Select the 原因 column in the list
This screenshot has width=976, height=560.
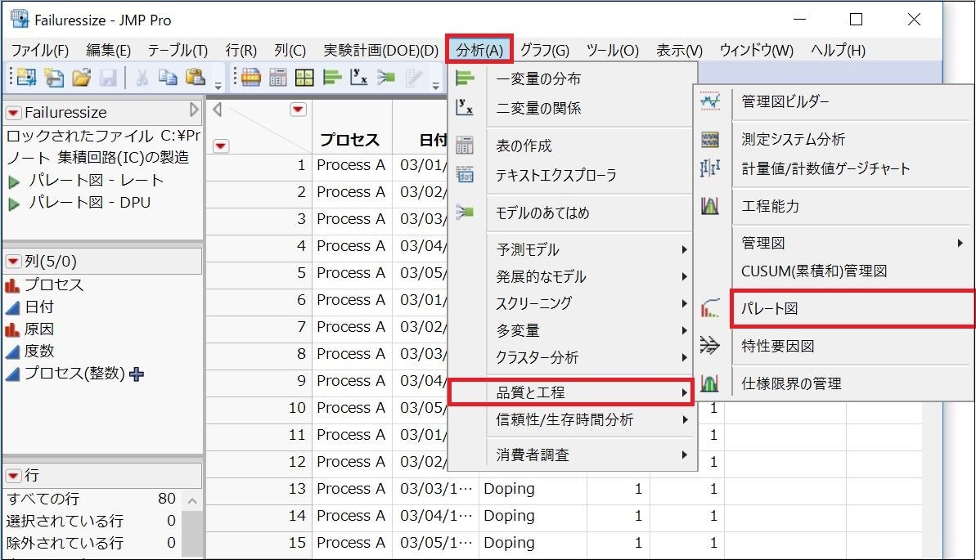(x=39, y=329)
